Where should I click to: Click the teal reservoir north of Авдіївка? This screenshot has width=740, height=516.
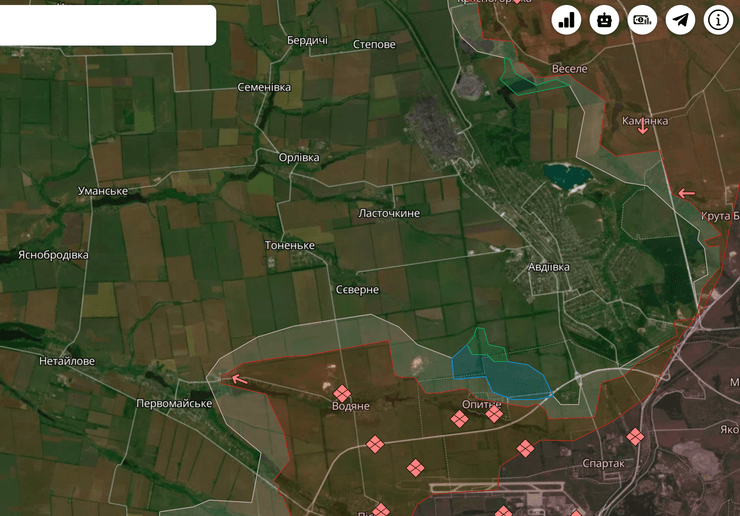click(x=566, y=177)
